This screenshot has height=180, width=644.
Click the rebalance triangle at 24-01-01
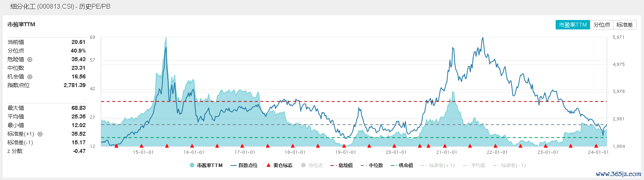click(x=596, y=146)
